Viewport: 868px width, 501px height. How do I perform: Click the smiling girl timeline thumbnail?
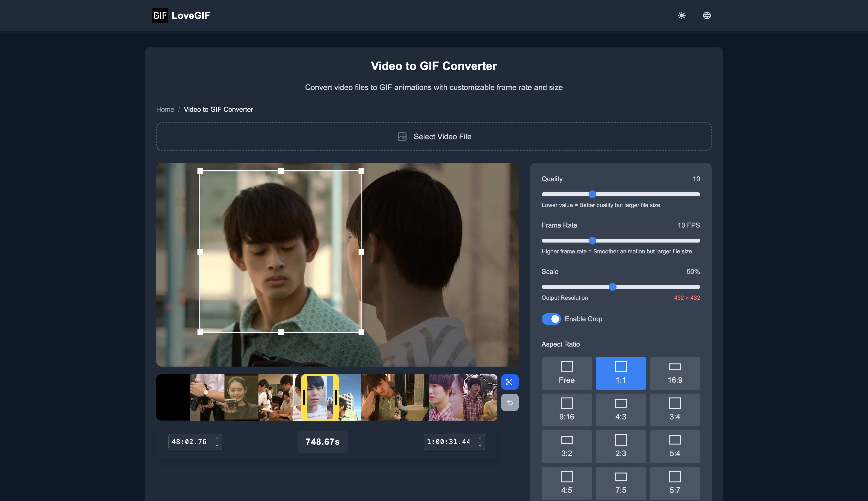click(x=241, y=397)
